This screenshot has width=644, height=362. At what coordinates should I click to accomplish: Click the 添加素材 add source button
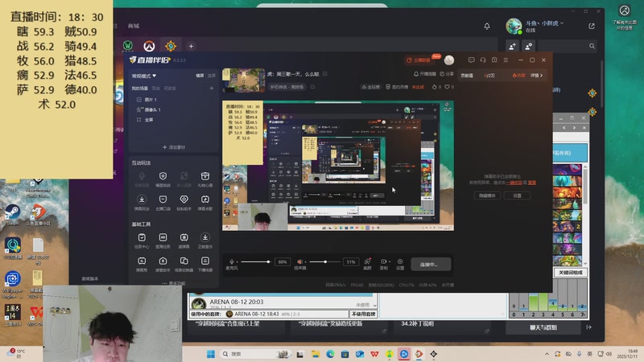(x=174, y=147)
